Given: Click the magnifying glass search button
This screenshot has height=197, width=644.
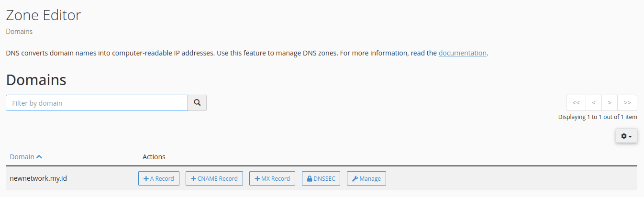Looking at the screenshot, I should [x=197, y=103].
